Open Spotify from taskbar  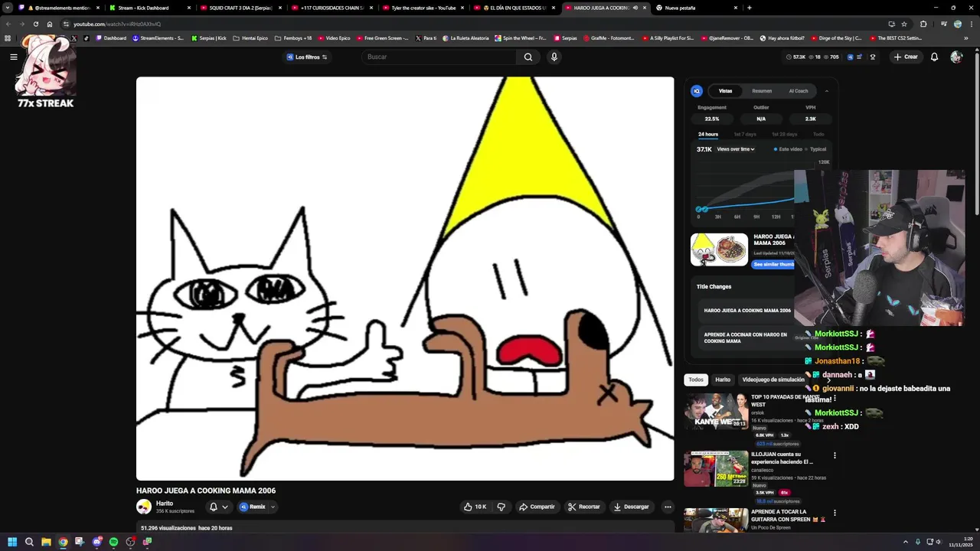(x=113, y=542)
